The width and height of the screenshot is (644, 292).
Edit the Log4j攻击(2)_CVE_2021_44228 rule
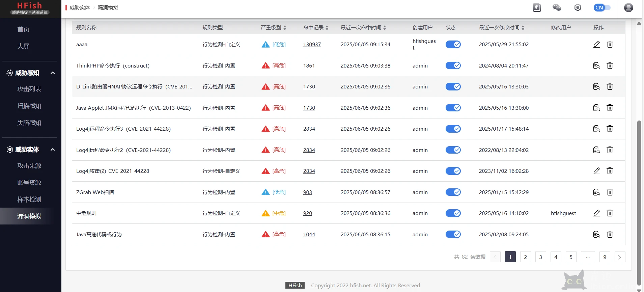(596, 171)
